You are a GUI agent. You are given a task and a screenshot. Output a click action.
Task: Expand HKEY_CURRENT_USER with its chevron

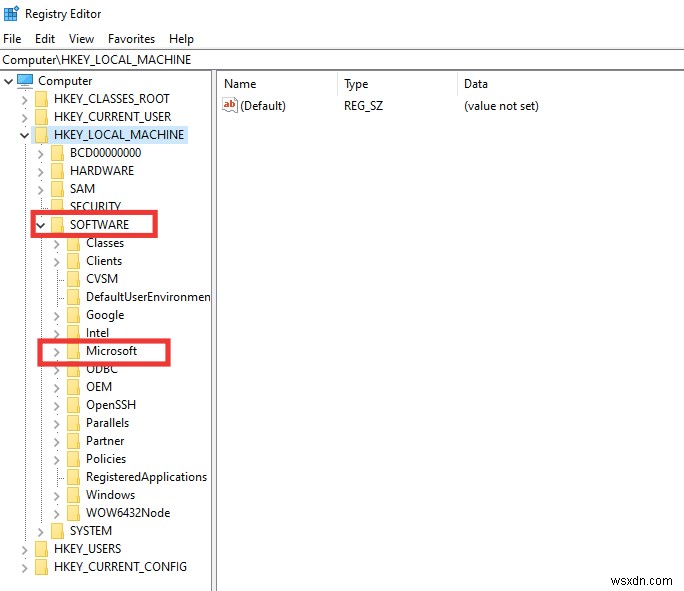pyautogui.click(x=24, y=118)
